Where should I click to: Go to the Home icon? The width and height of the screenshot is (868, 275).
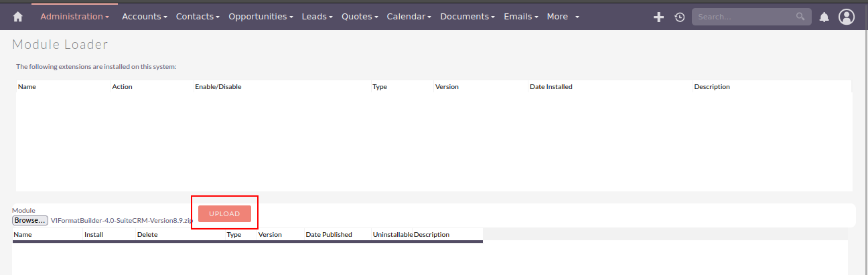point(18,17)
